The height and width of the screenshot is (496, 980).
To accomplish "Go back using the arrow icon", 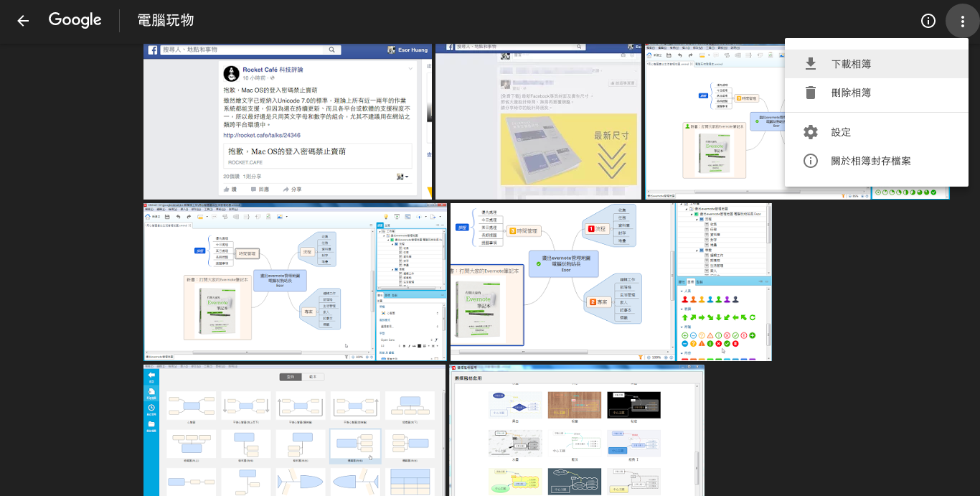I will 23,21.
